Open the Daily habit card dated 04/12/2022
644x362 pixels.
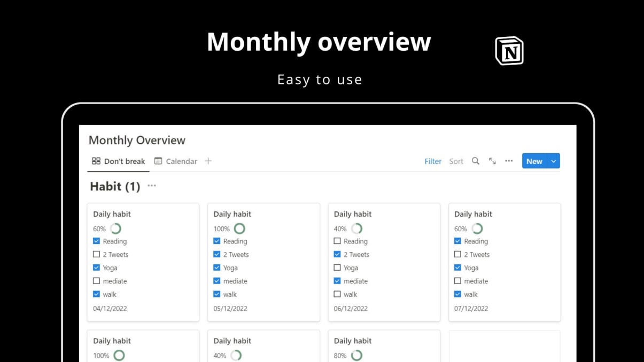(143, 262)
